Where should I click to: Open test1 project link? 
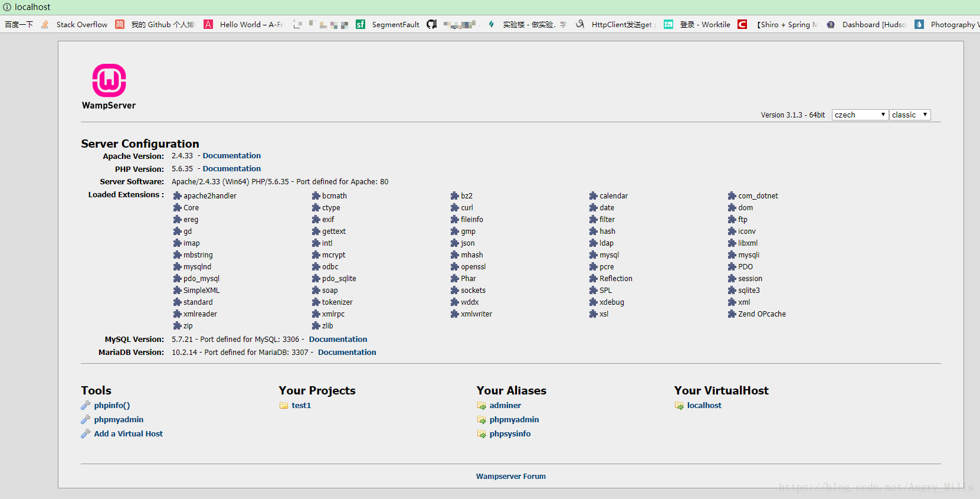(301, 406)
